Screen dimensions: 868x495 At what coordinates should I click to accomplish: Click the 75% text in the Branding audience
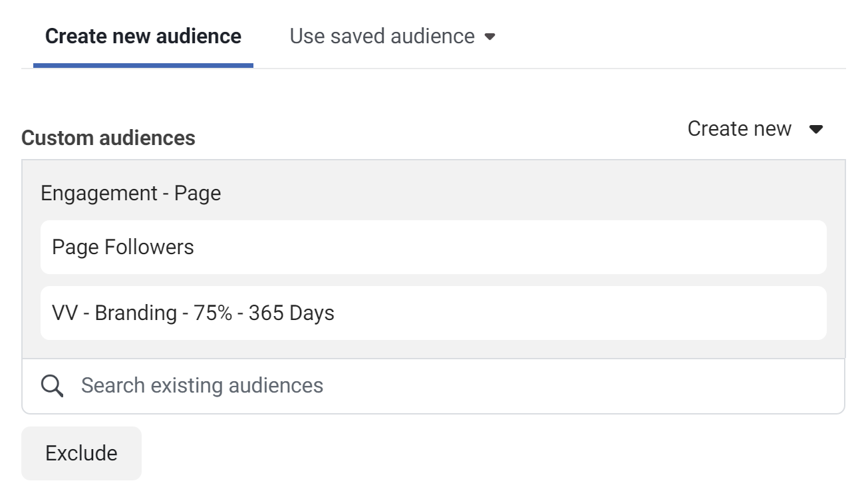[x=213, y=313]
